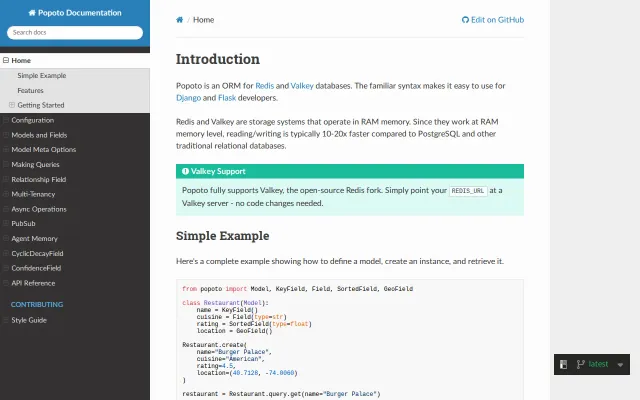Open Models and Fields page

[x=39, y=135]
